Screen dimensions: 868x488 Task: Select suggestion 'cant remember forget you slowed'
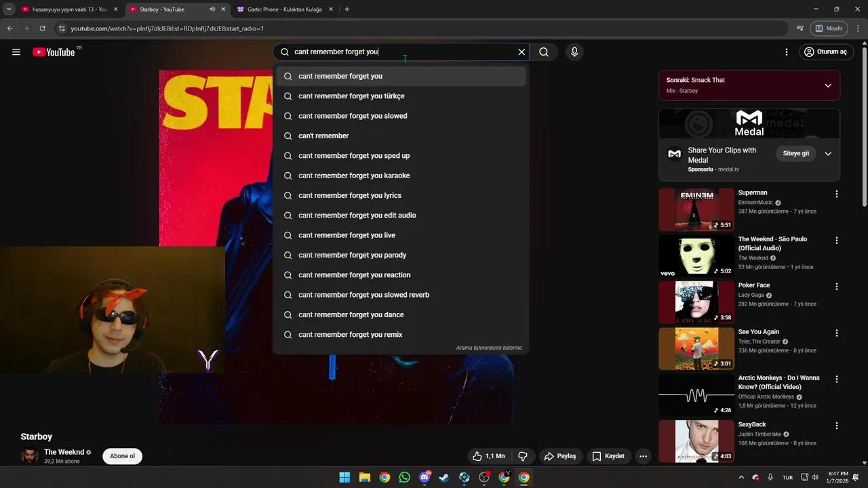(x=401, y=116)
